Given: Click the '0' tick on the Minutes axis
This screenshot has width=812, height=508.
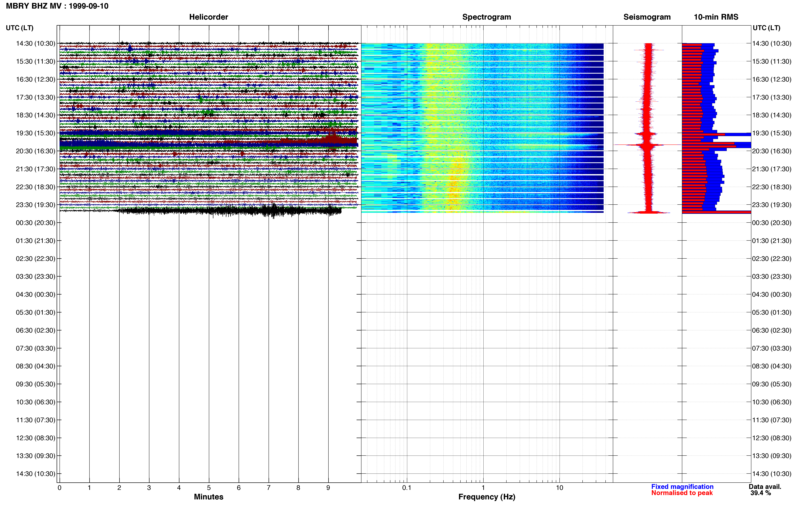Looking at the screenshot, I should (59, 487).
